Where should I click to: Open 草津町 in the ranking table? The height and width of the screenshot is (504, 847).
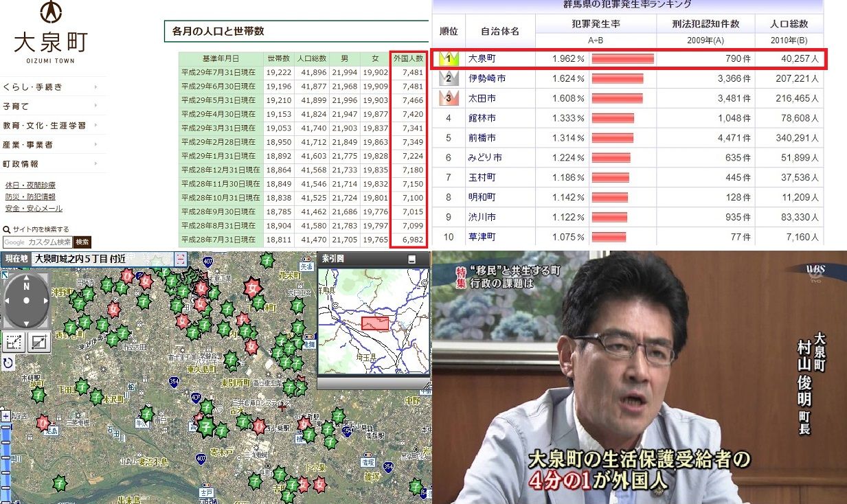click(482, 237)
